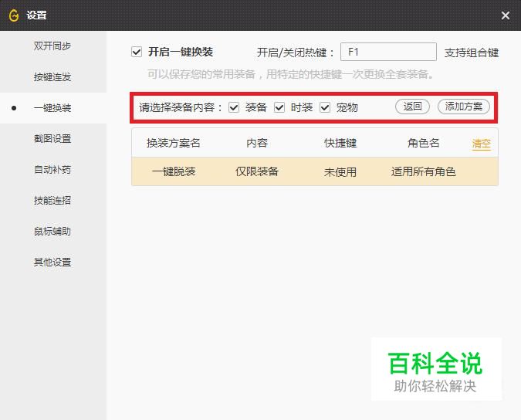Click the 请选择装备内容 label

(181, 107)
